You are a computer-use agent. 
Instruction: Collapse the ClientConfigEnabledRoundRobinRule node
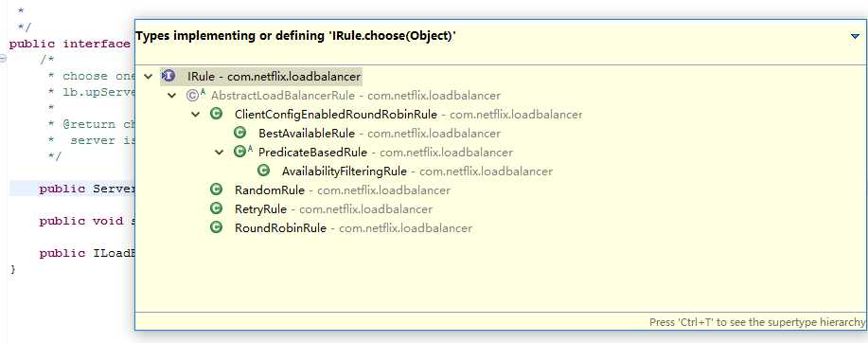[x=196, y=114]
